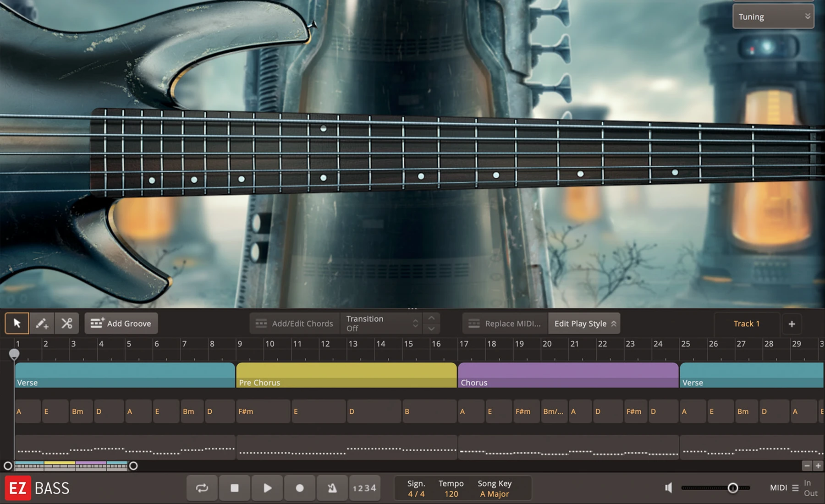Select the Bm/... chord at bar 20
Screen dimensions: 825x504
pyautogui.click(x=554, y=411)
